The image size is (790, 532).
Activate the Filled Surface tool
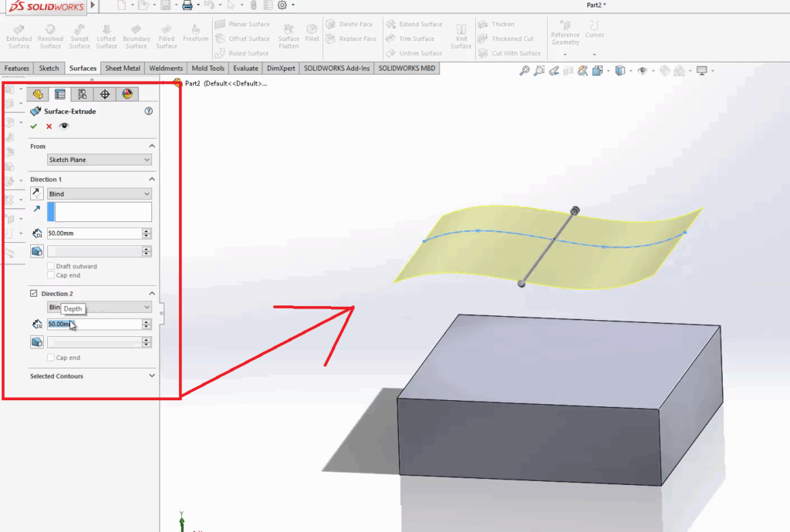click(166, 34)
